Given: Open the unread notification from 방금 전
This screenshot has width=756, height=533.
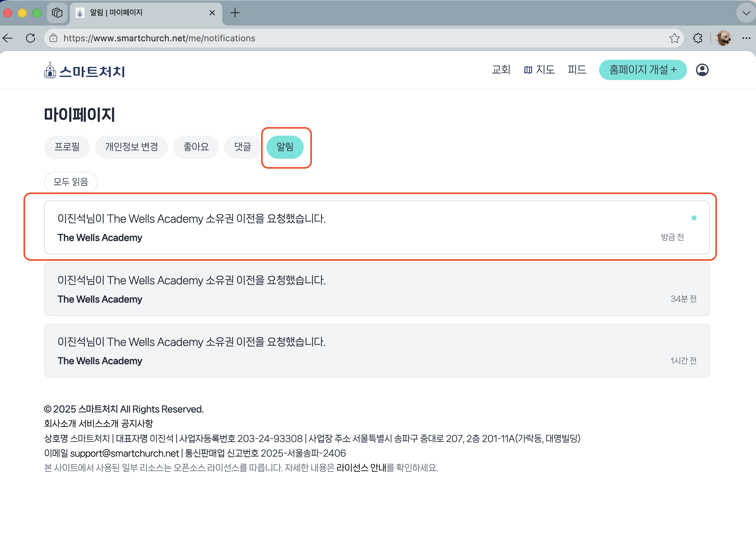Looking at the screenshot, I should coord(377,227).
